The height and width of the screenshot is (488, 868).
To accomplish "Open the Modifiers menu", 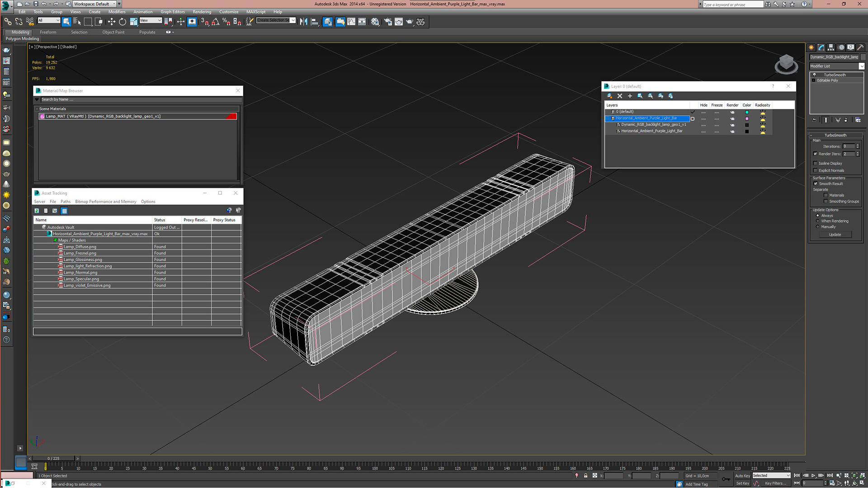I will (117, 12).
